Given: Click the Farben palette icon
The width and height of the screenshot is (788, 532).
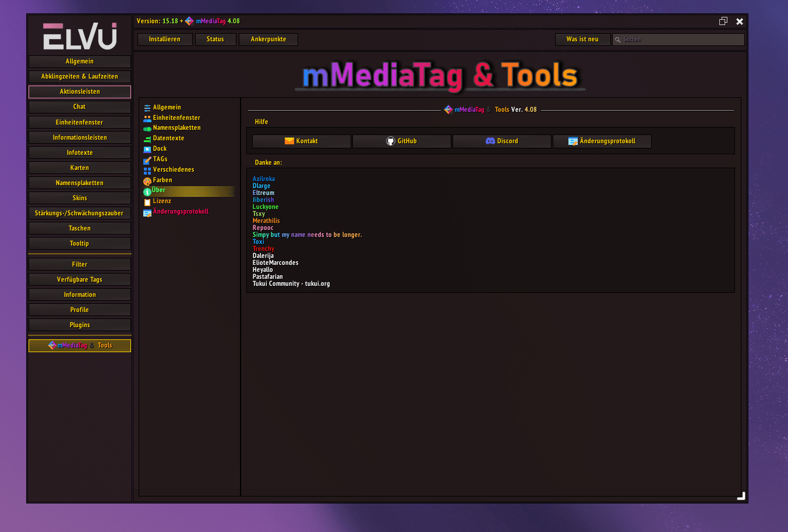Looking at the screenshot, I should [147, 181].
